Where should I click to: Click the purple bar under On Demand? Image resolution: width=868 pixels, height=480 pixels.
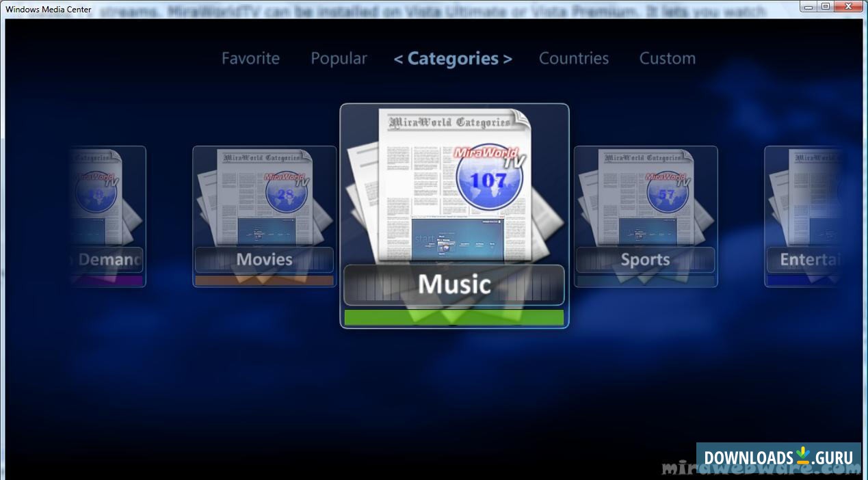coord(106,280)
